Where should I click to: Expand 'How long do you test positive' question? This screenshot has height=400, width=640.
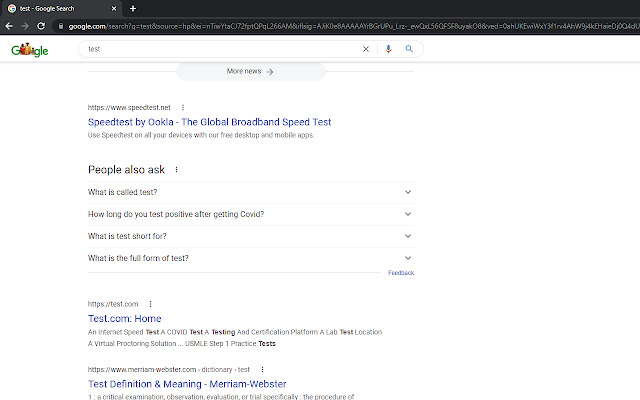pos(251,214)
